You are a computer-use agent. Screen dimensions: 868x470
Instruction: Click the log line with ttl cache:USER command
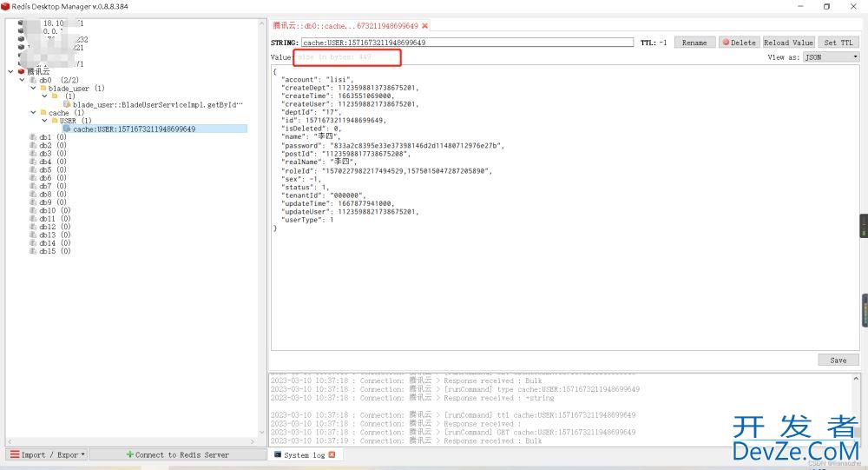[x=453, y=414]
